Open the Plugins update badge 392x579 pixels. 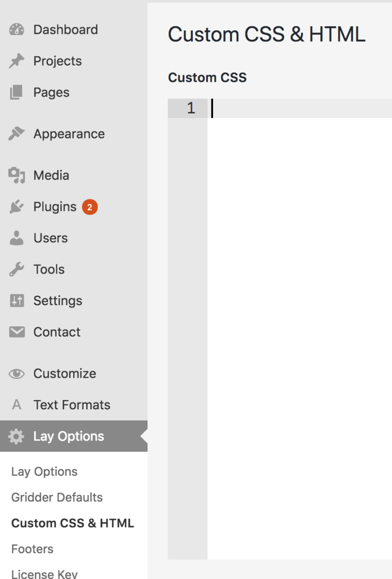click(90, 207)
